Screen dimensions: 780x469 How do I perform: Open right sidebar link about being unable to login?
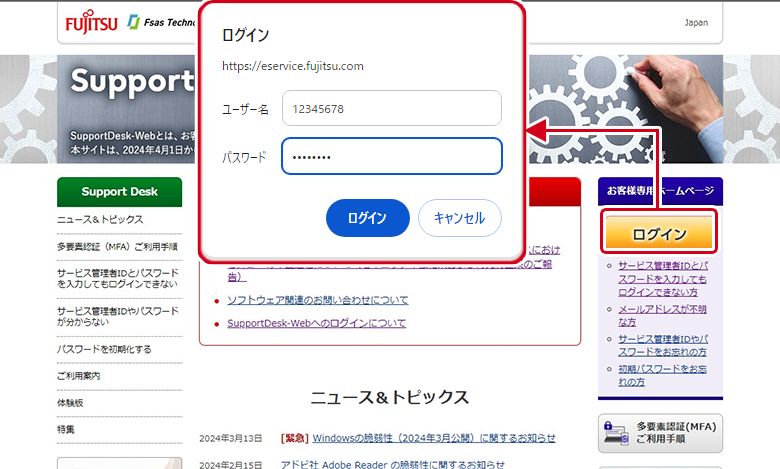[663, 279]
